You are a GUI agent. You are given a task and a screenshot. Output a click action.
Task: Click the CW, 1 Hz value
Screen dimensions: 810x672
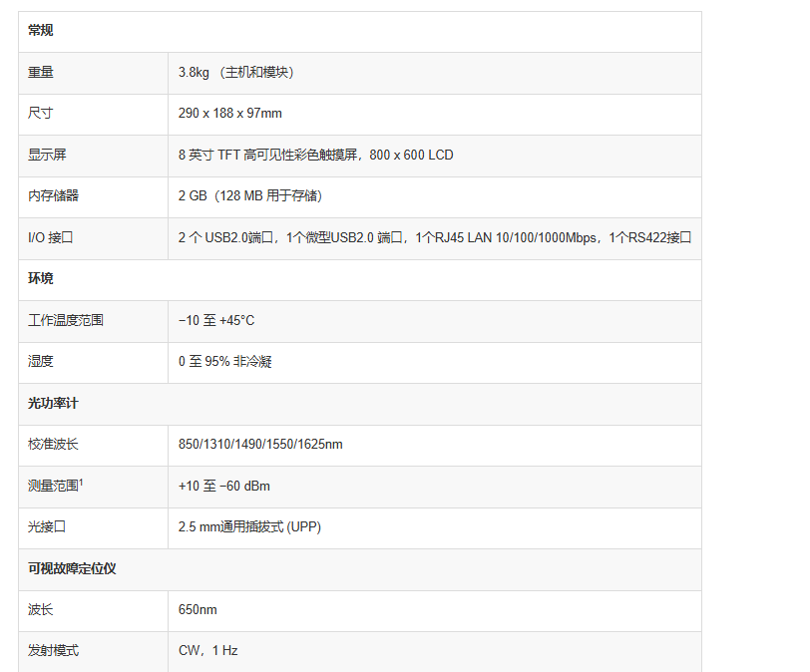[207, 650]
